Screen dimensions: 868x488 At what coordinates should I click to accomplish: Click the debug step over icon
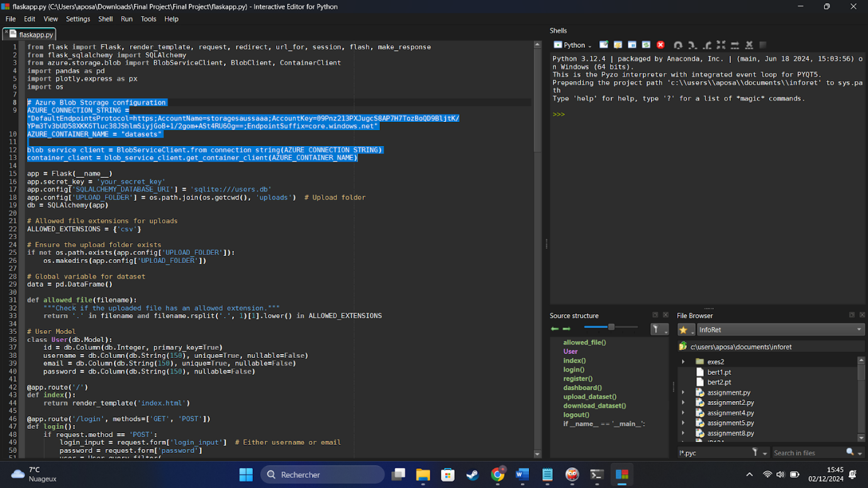click(678, 45)
